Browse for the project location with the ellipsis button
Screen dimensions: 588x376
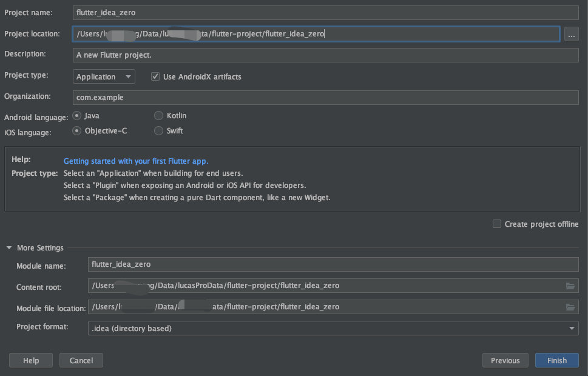pos(571,35)
